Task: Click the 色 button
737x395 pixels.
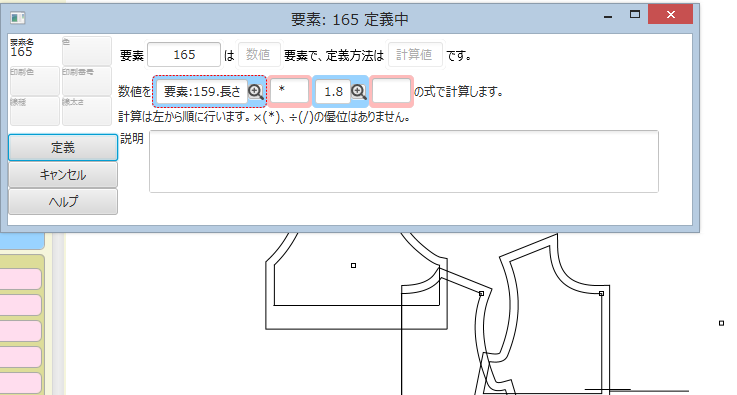Action: [87, 51]
